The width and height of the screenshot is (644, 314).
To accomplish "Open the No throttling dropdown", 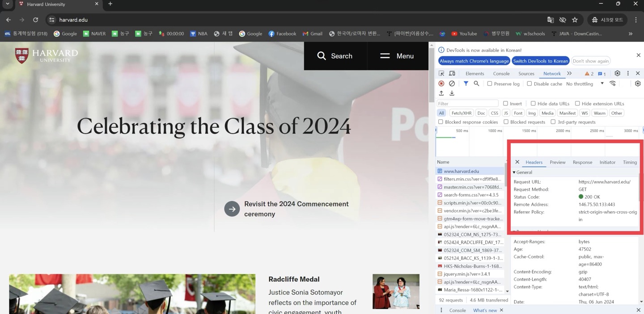I will (x=585, y=84).
